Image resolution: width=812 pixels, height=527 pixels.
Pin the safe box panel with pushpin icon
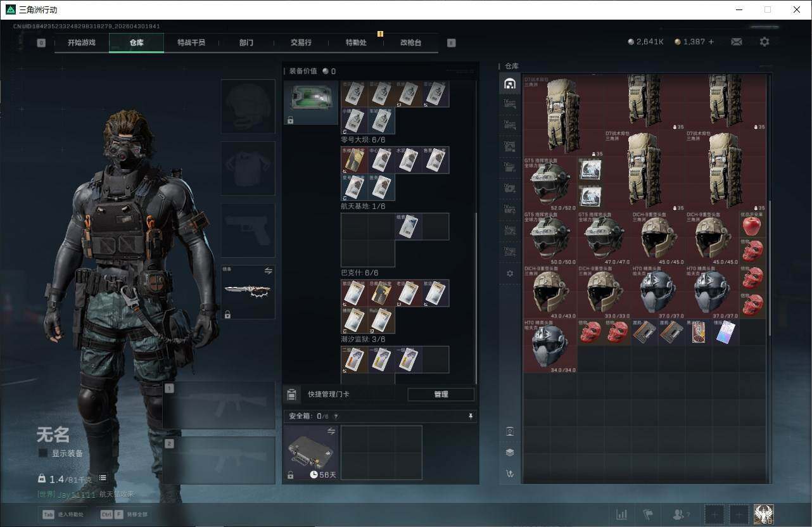coord(471,416)
